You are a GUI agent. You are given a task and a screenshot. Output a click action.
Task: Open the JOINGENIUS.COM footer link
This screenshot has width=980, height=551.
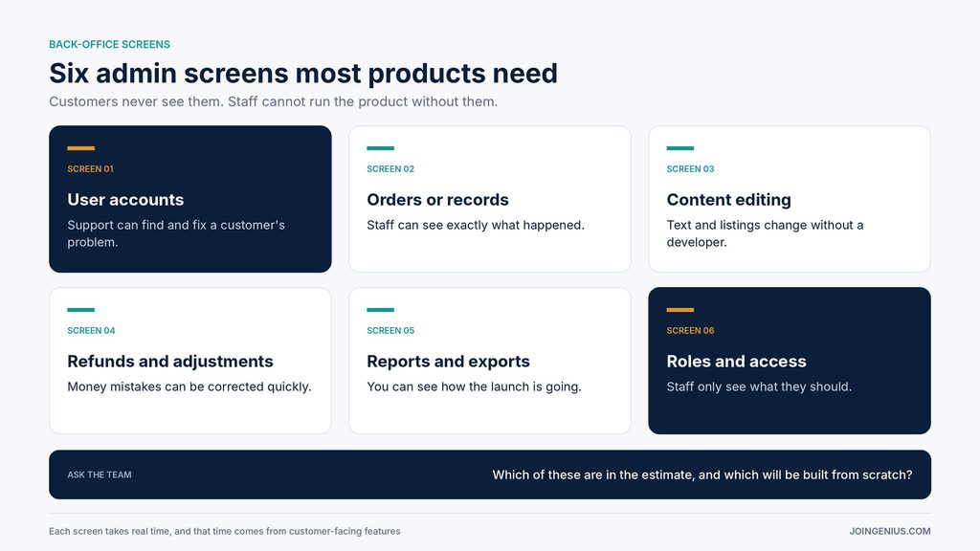pos(890,531)
